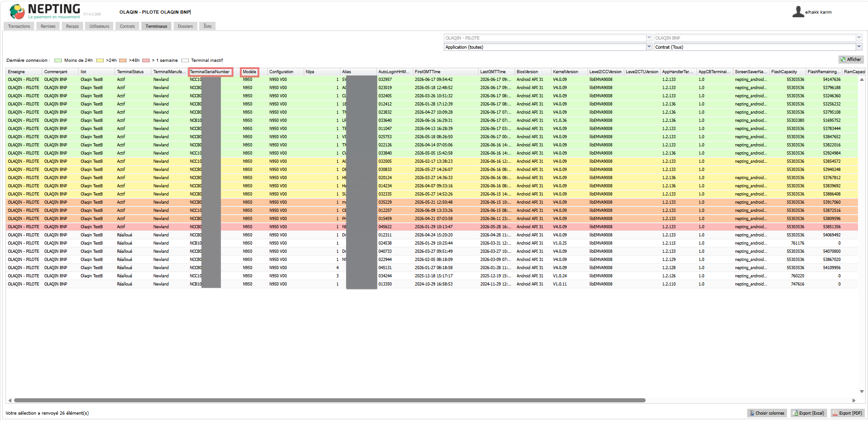Screen dimensions: 868x421
Task: Sort by the Alias column header
Action: 358,72
